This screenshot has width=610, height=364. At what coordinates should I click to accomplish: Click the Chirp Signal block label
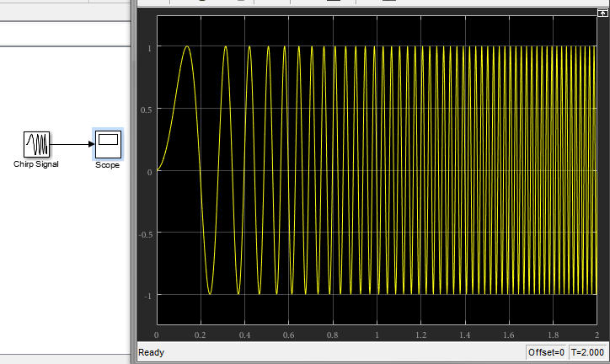point(36,163)
